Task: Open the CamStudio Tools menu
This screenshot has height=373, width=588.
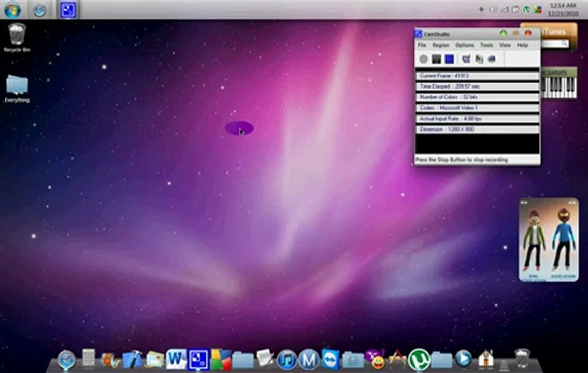Action: [486, 45]
